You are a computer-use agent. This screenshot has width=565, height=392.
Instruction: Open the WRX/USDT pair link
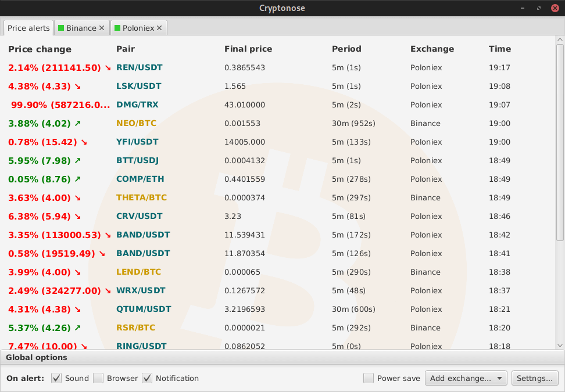coord(141,290)
